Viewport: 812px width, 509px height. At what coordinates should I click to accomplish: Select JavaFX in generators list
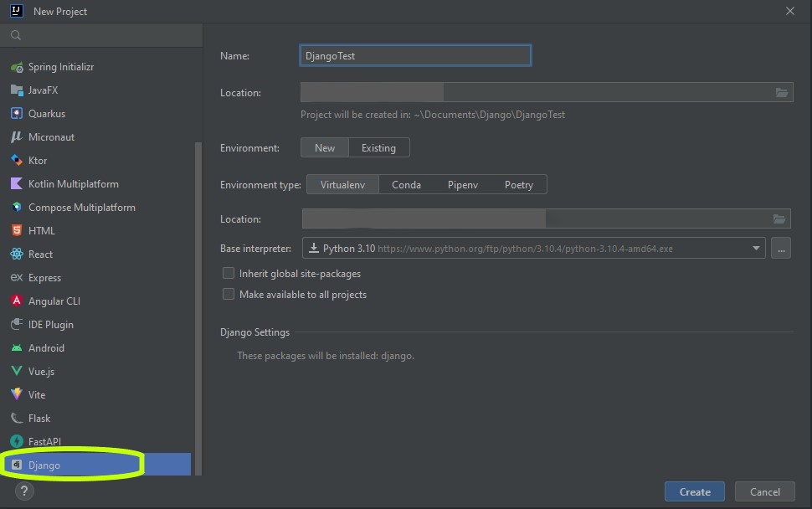[x=43, y=90]
